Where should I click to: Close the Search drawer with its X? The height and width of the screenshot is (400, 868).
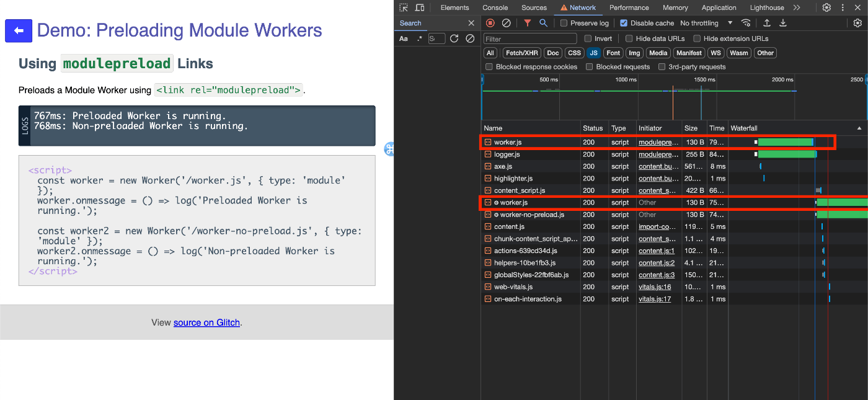pyautogui.click(x=471, y=23)
